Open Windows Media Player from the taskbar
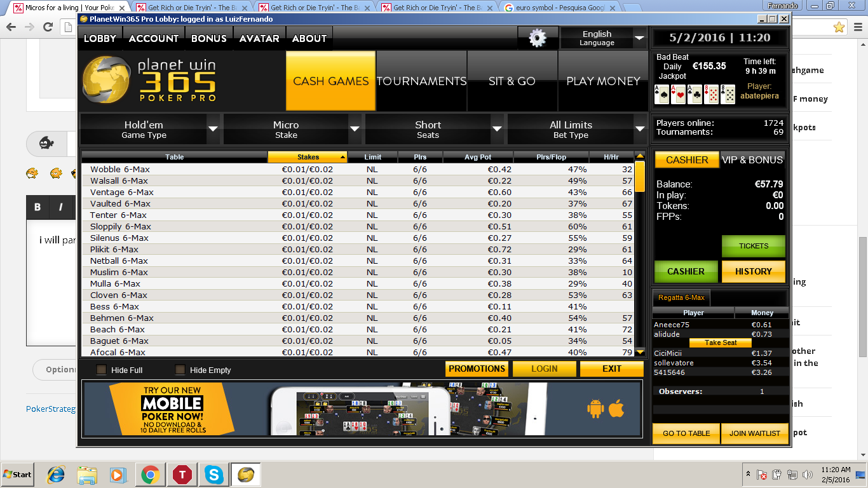 117,475
